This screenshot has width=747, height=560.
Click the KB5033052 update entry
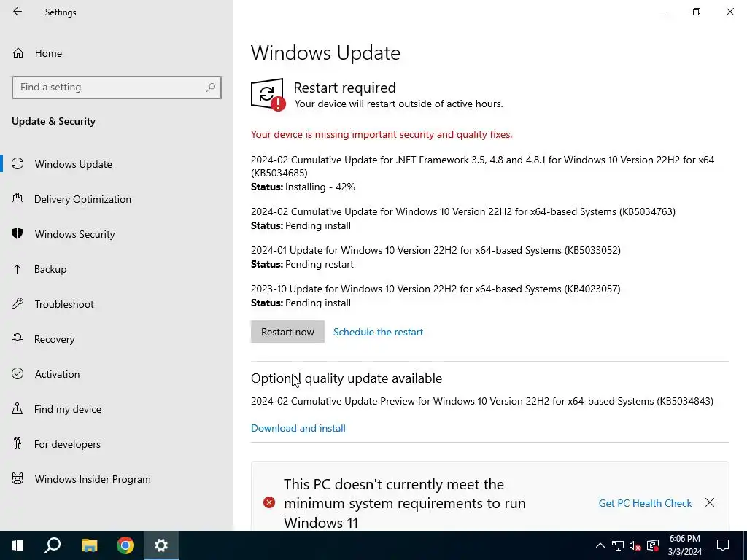[436, 250]
